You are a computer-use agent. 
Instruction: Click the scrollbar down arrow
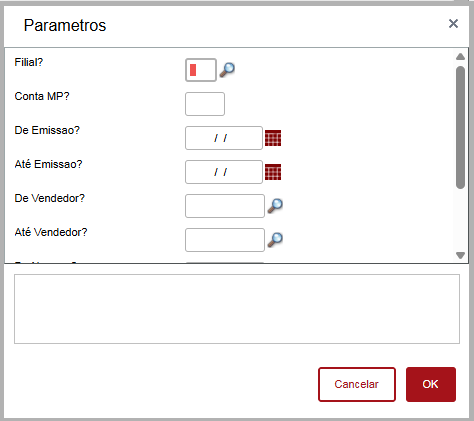tap(460, 256)
